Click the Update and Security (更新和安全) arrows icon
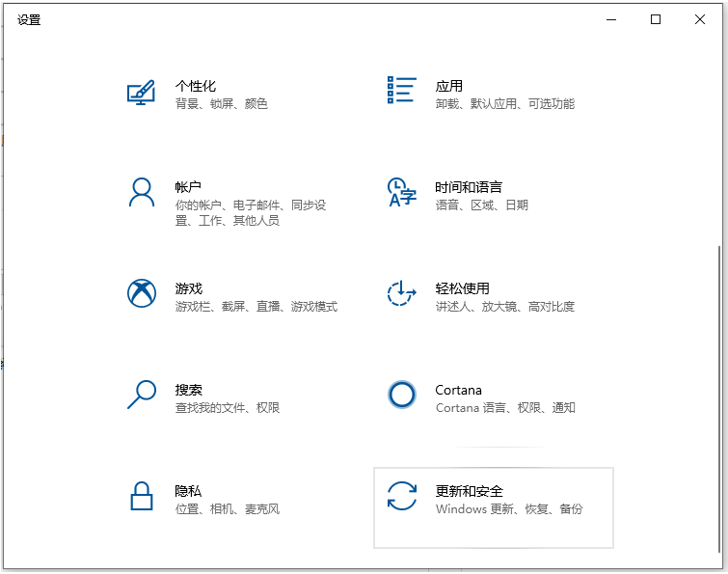 pos(401,496)
